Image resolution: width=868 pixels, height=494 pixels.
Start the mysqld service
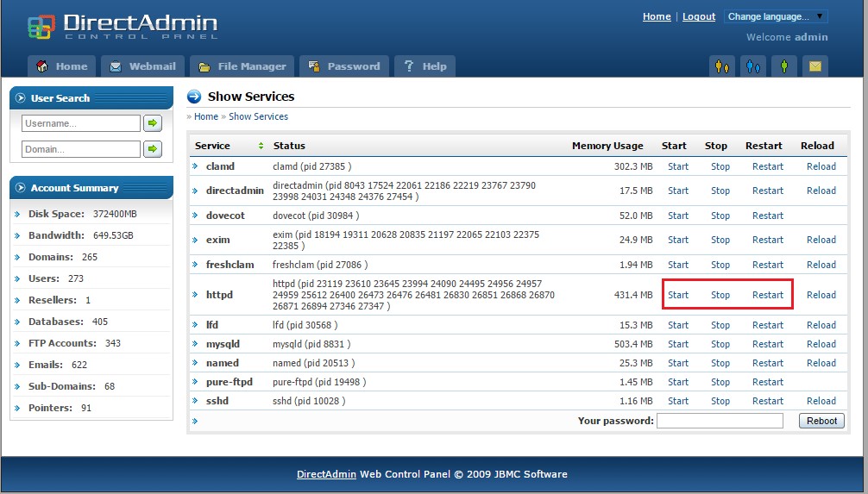coord(678,344)
